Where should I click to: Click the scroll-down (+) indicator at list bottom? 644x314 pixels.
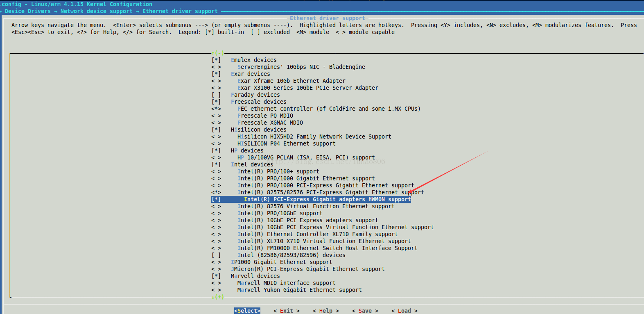(218, 297)
